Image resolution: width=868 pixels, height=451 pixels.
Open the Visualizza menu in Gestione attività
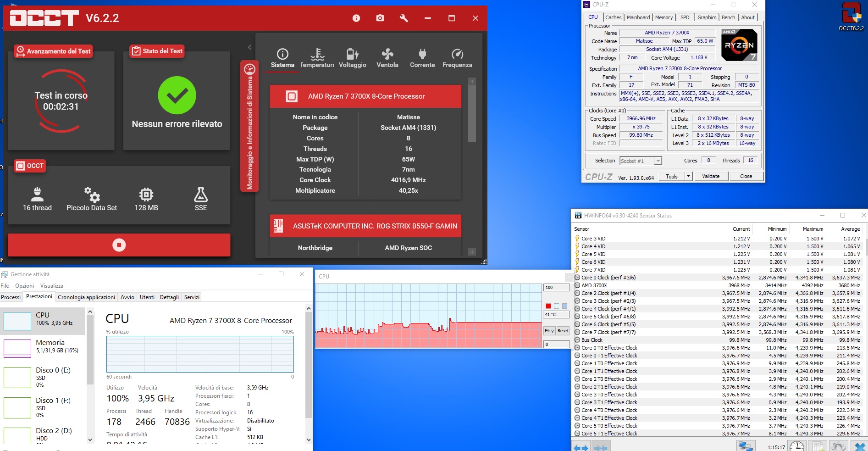click(x=52, y=285)
